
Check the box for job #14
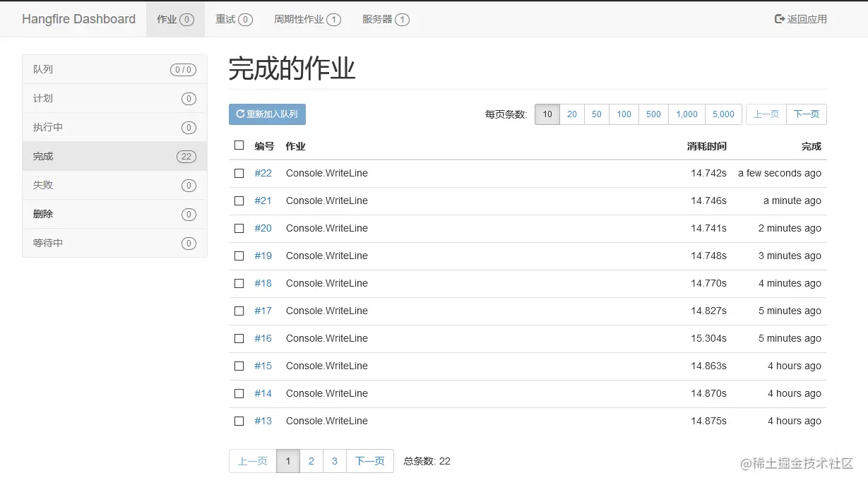click(x=239, y=393)
